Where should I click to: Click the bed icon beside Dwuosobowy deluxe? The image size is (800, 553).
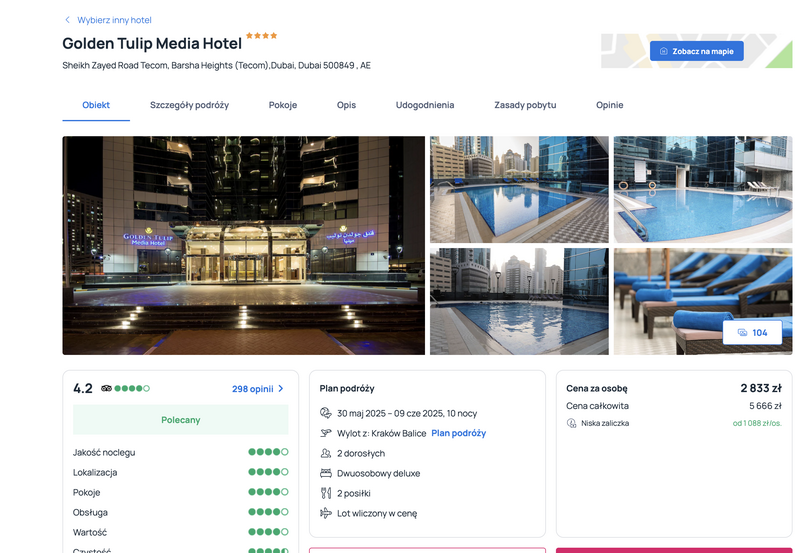tap(326, 473)
